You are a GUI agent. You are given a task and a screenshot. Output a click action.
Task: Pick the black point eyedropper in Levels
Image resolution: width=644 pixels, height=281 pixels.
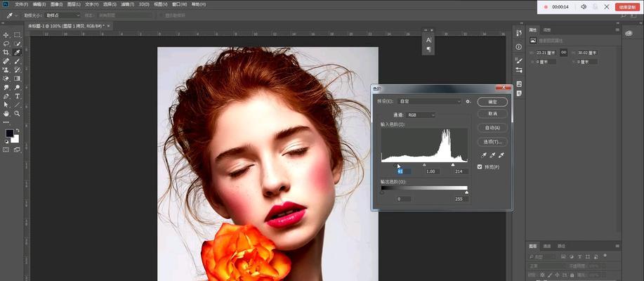coord(483,155)
